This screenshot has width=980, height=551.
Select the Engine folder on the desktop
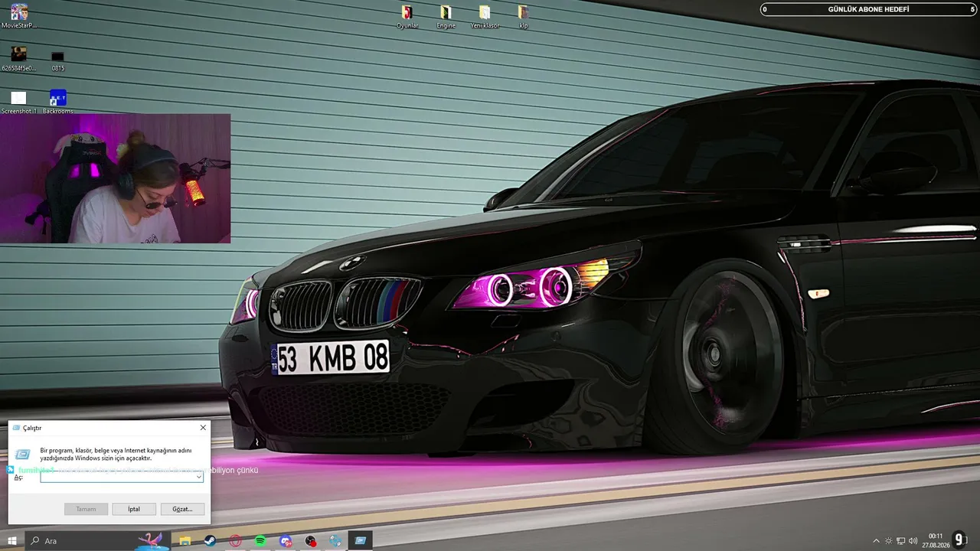pos(446,17)
